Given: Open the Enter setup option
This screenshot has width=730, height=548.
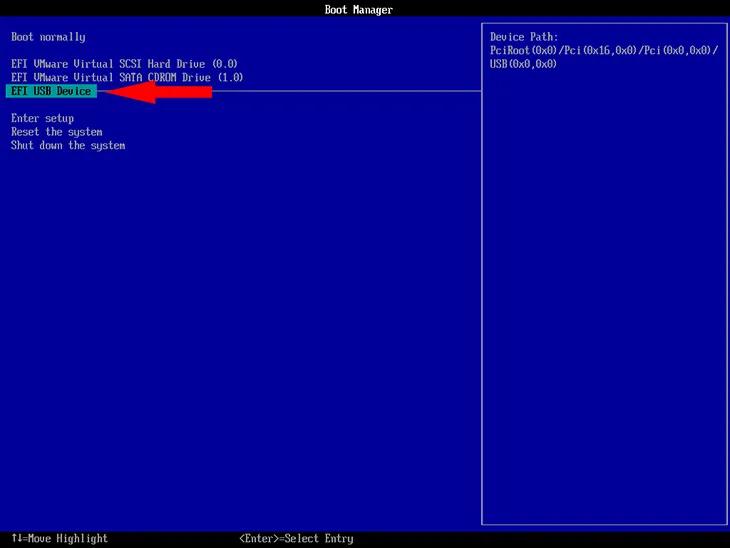Looking at the screenshot, I should [x=43, y=119].
